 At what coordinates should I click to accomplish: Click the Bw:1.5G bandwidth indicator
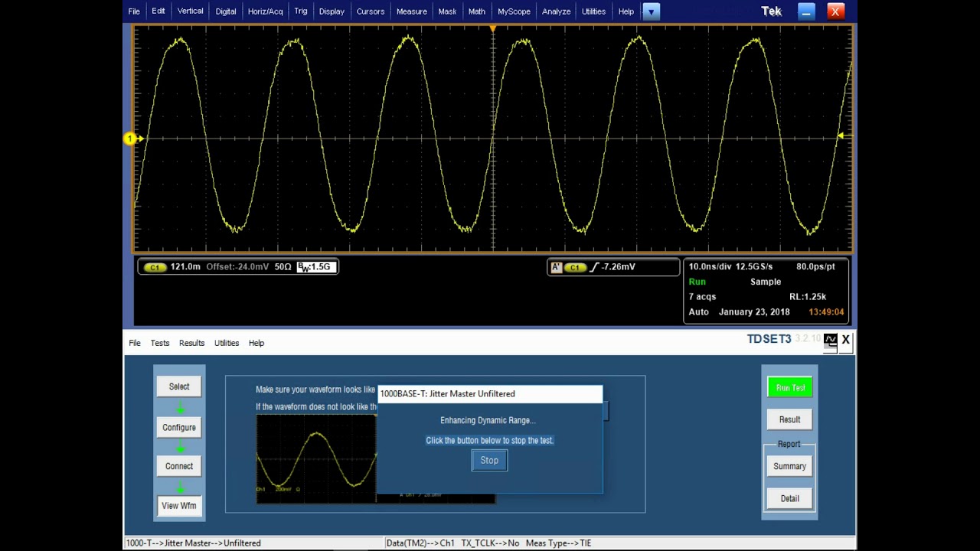coord(315,267)
